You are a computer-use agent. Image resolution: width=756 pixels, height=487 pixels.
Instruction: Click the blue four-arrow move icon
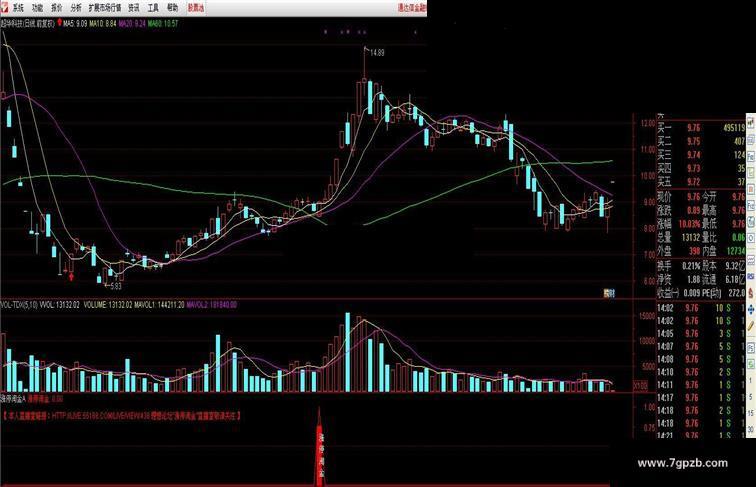click(751, 310)
